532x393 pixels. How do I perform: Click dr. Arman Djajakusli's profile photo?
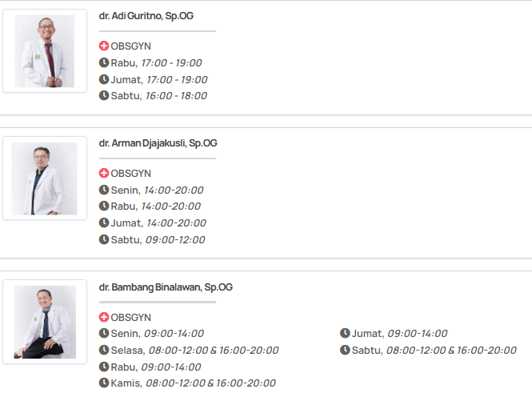click(45, 178)
